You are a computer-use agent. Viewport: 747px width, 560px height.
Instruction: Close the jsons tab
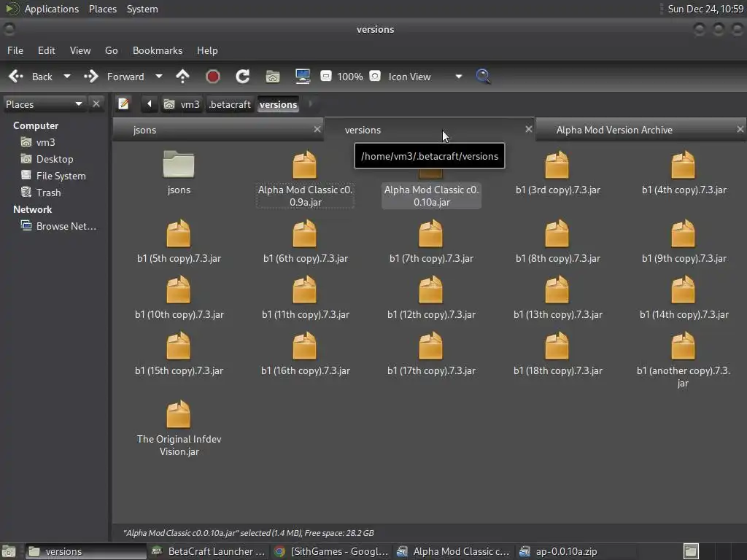[317, 129]
